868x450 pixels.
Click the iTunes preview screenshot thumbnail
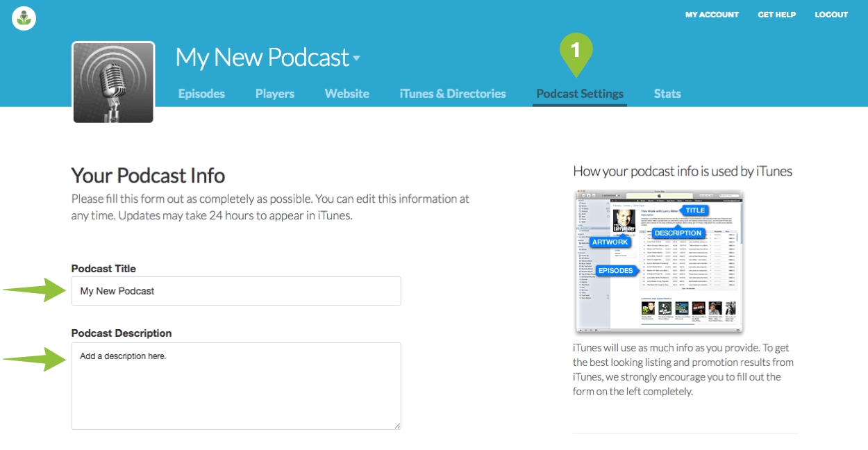tap(659, 262)
